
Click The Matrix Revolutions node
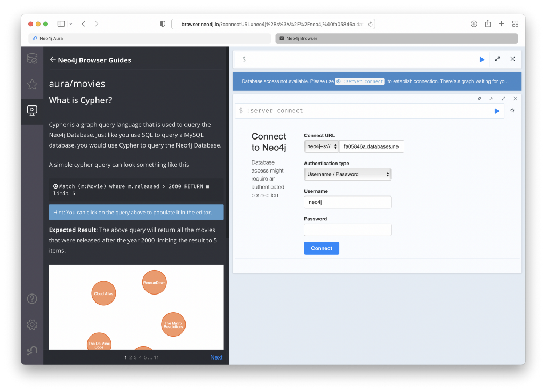coord(173,324)
